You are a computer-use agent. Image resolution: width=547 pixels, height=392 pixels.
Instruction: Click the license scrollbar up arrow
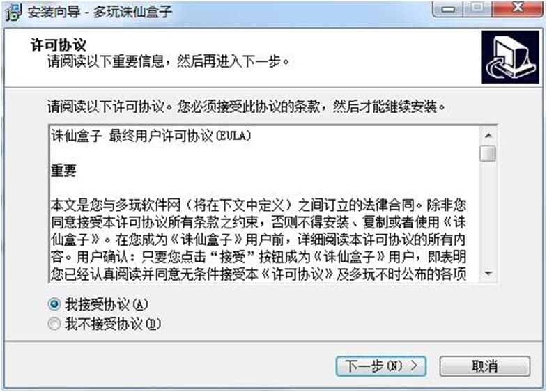[x=488, y=135]
